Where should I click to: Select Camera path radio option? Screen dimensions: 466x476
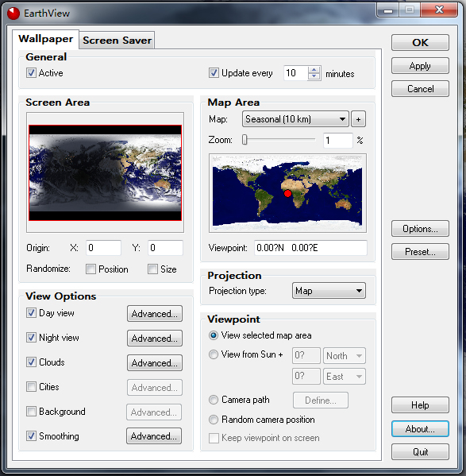(x=214, y=400)
